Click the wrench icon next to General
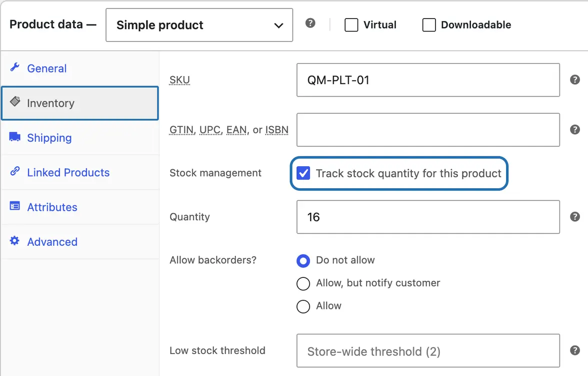Screen dimensions: 588x376 point(14,67)
